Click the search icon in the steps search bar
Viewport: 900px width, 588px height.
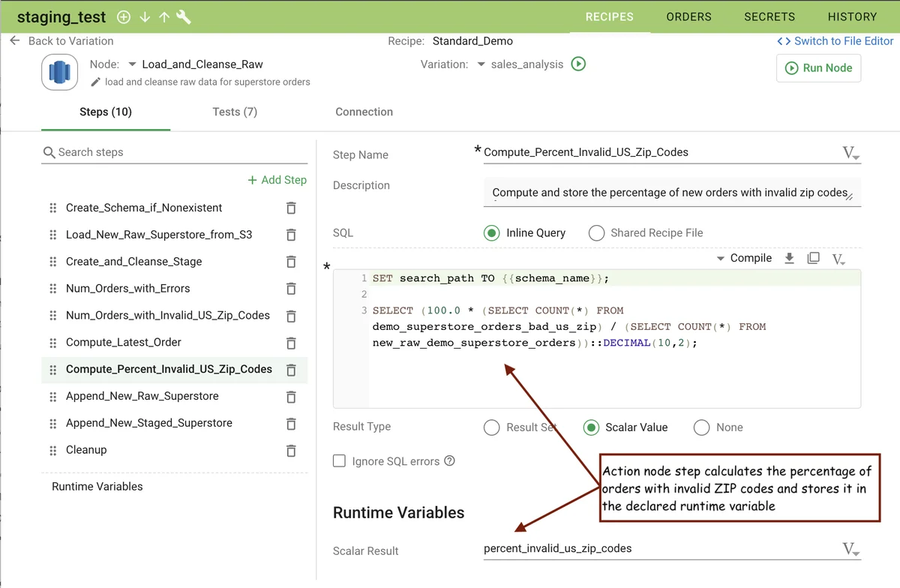tap(48, 152)
